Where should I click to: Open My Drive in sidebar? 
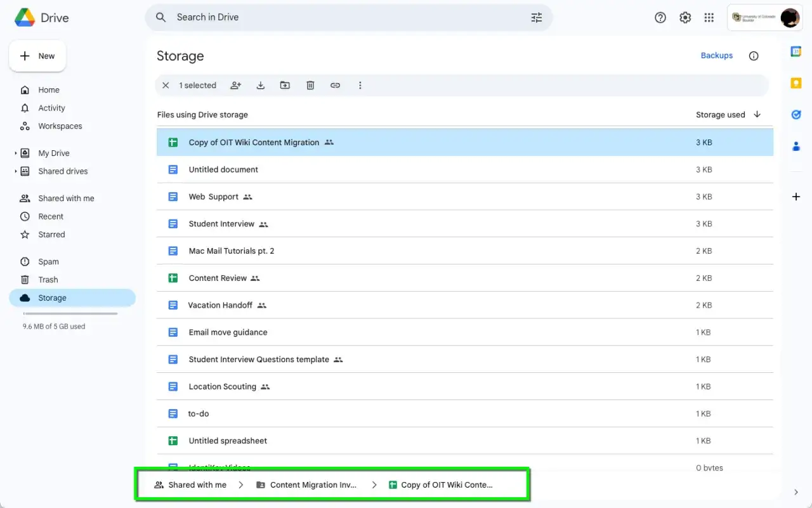tap(72, 153)
